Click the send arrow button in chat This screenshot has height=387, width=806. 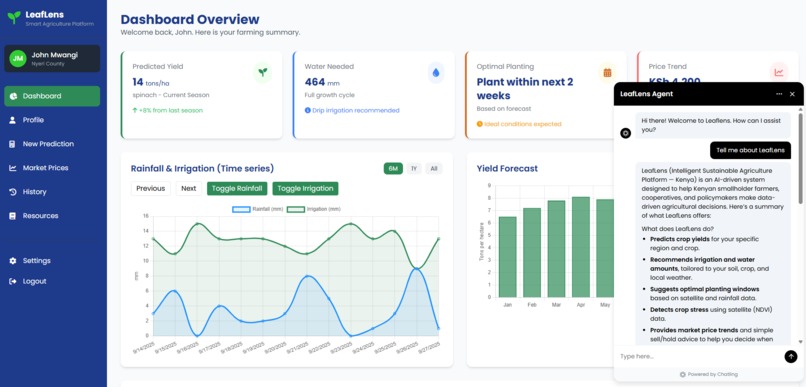tap(791, 356)
